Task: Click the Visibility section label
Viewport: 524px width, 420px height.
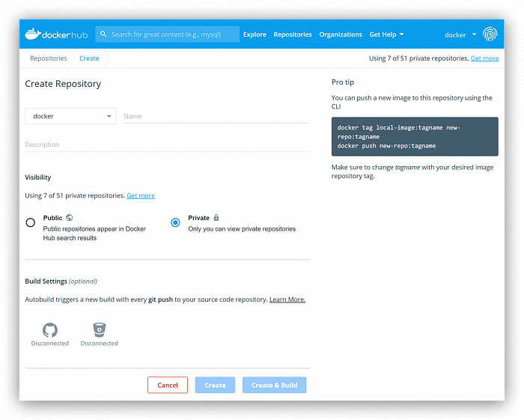Action: point(37,177)
